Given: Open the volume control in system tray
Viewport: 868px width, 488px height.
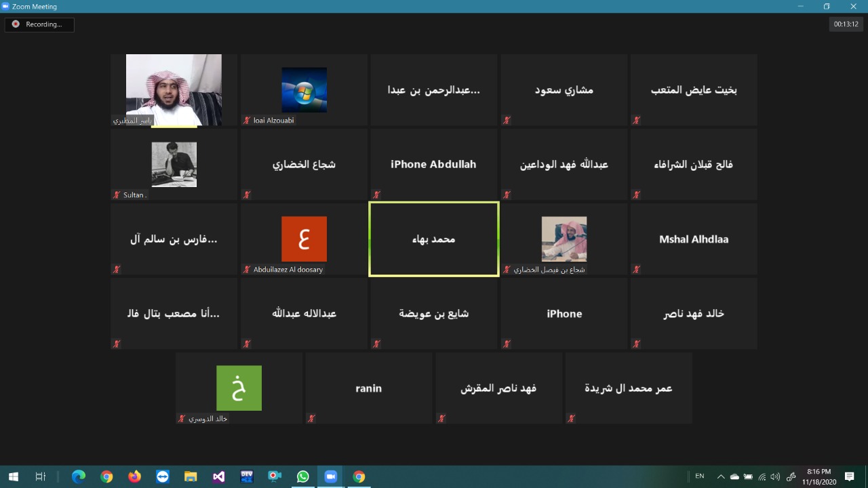Looking at the screenshot, I should tap(775, 476).
